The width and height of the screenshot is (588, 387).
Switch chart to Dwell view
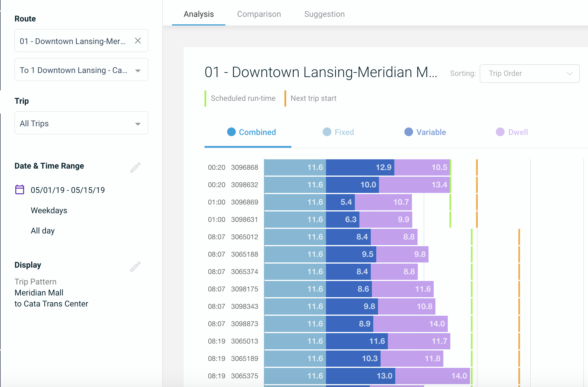coord(518,132)
